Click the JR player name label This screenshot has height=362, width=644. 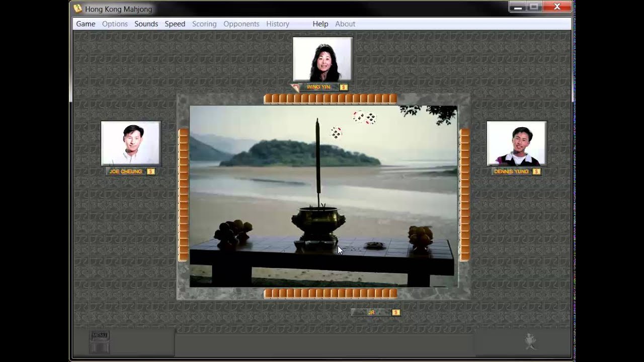point(371,312)
